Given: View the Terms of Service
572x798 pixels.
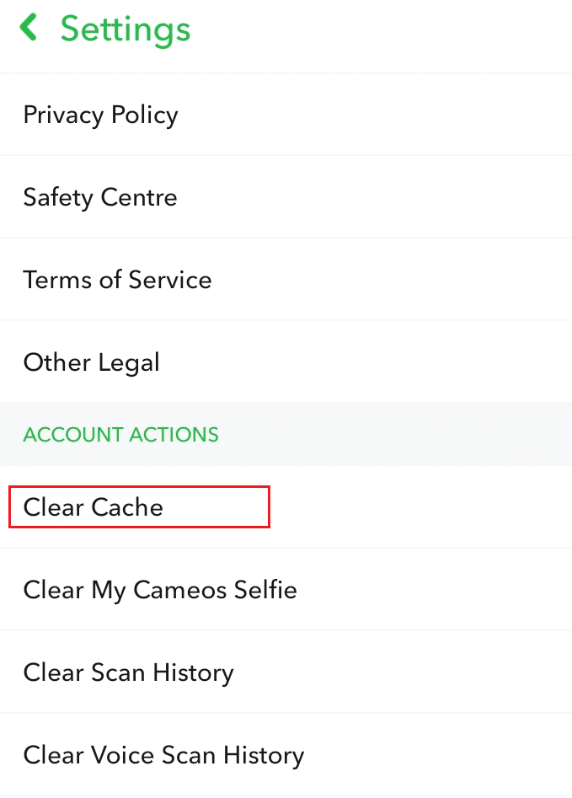Looking at the screenshot, I should (286, 279).
